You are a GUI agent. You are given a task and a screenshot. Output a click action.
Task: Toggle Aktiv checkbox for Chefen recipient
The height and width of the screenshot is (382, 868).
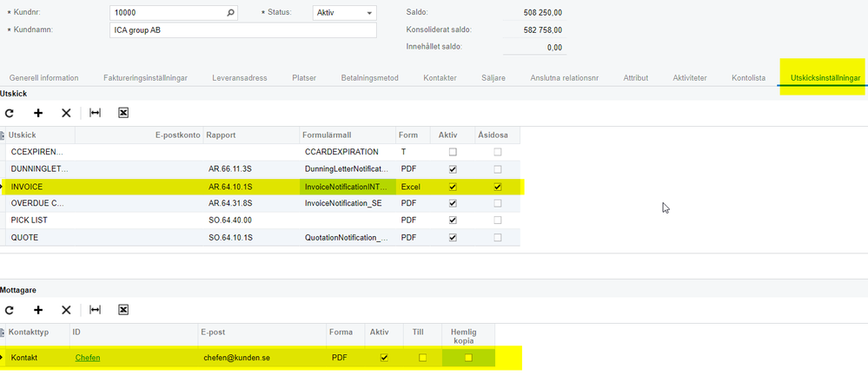click(384, 358)
